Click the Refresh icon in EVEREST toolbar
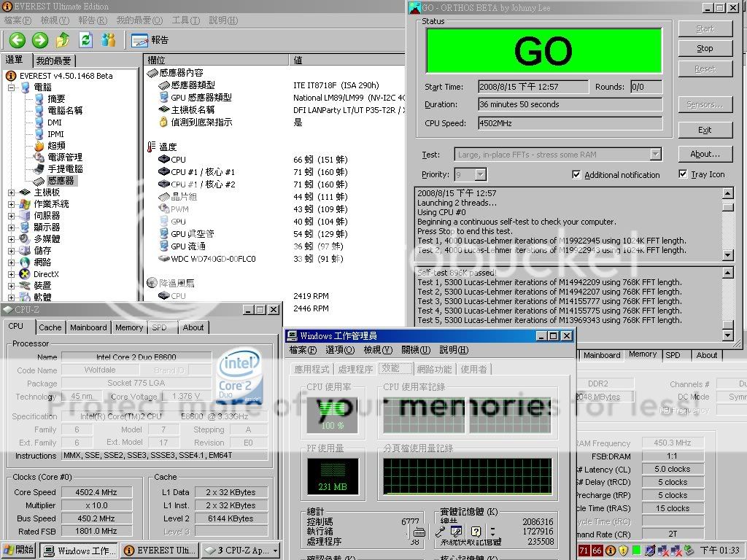747x560 pixels. click(85, 40)
